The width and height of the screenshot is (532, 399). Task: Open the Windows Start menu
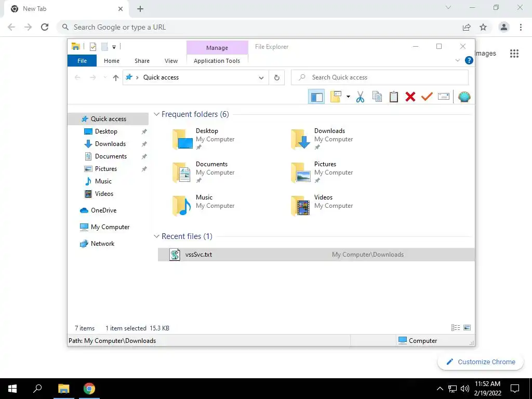tap(12, 389)
